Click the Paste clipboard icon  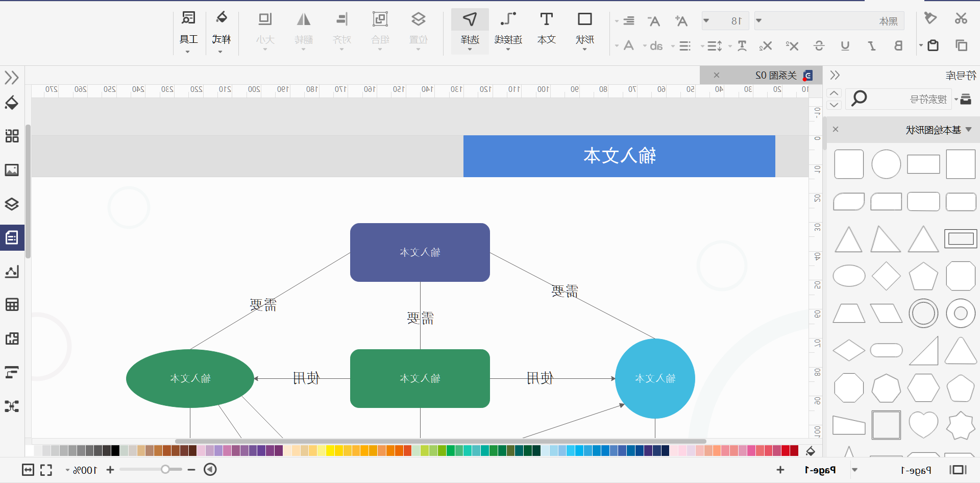(934, 45)
